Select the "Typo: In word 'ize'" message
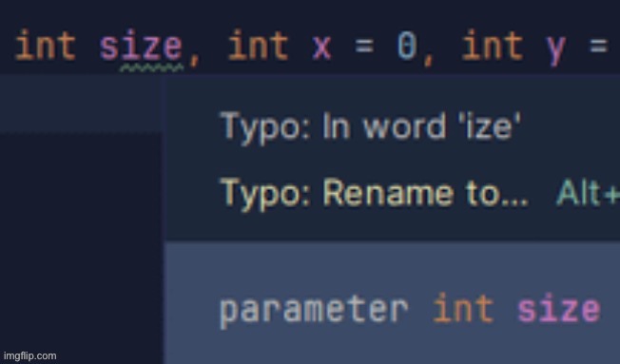 point(371,126)
